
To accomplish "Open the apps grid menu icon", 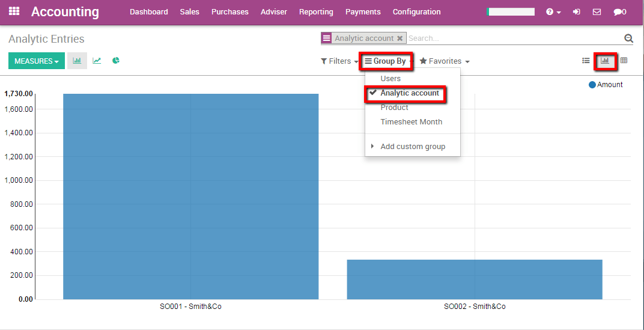I will (x=14, y=11).
